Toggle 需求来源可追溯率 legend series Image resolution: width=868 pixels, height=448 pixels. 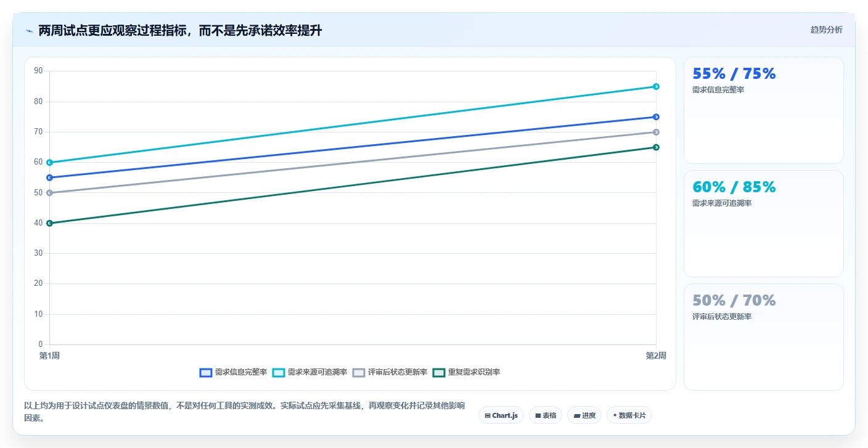click(309, 372)
